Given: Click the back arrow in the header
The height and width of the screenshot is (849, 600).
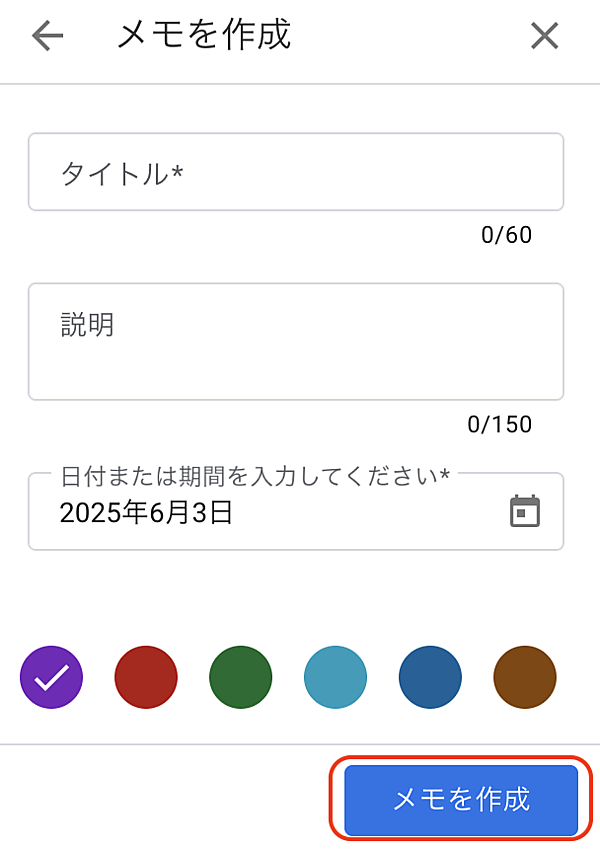Looking at the screenshot, I should point(47,36).
